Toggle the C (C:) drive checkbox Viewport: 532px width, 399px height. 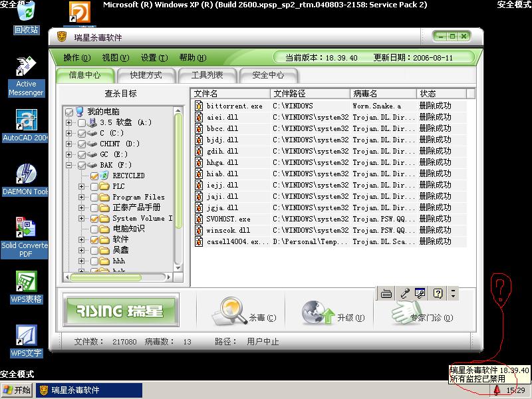(82, 134)
